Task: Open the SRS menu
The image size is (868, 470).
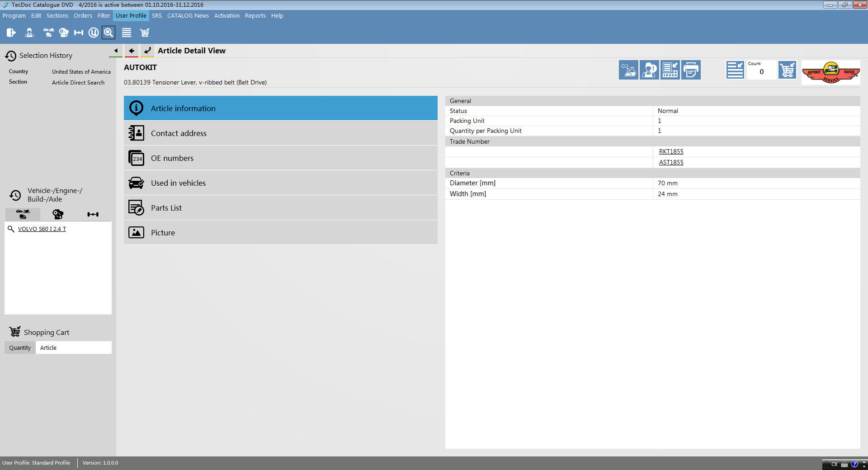Action: click(x=157, y=15)
